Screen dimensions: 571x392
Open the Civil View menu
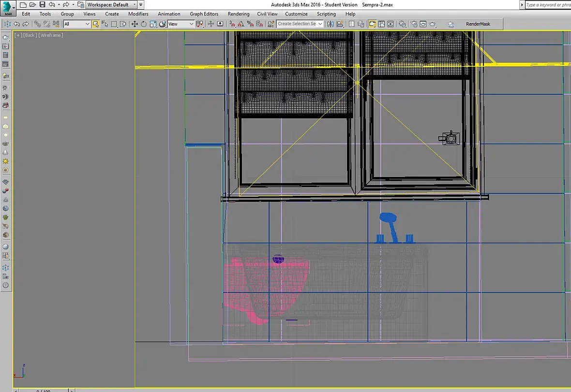coord(267,14)
